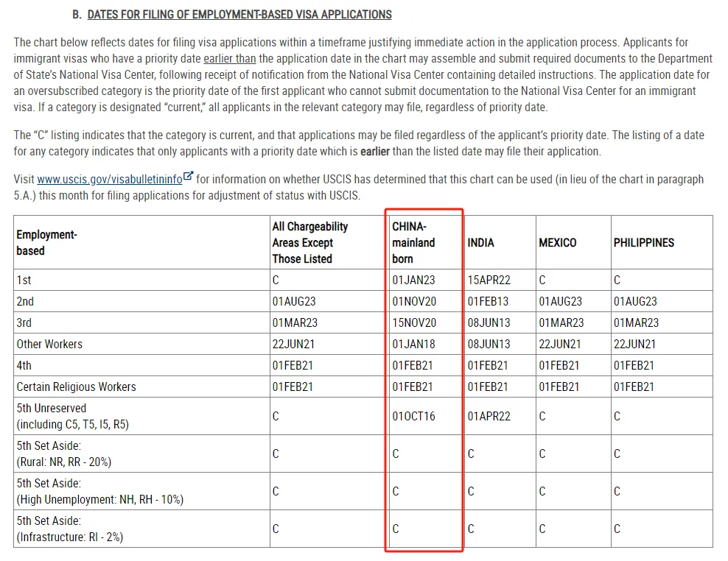The image size is (728, 561).
Task: Click the 01JAN23 date in the 1st row
Action: (x=413, y=280)
